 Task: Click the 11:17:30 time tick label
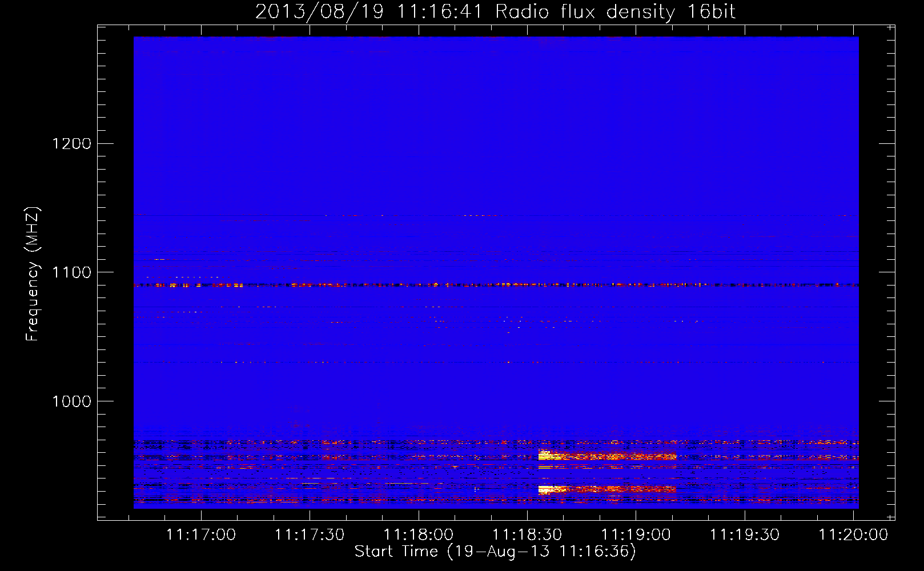point(310,534)
